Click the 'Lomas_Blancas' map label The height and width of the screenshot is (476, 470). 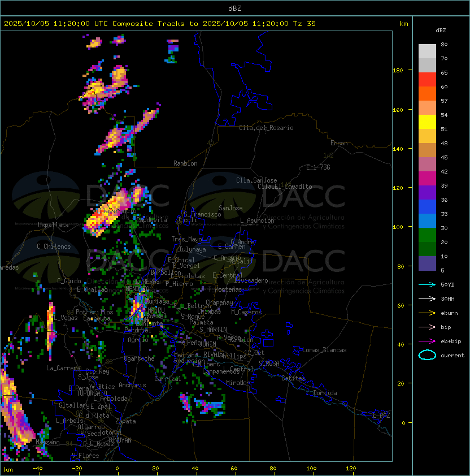coord(324,350)
